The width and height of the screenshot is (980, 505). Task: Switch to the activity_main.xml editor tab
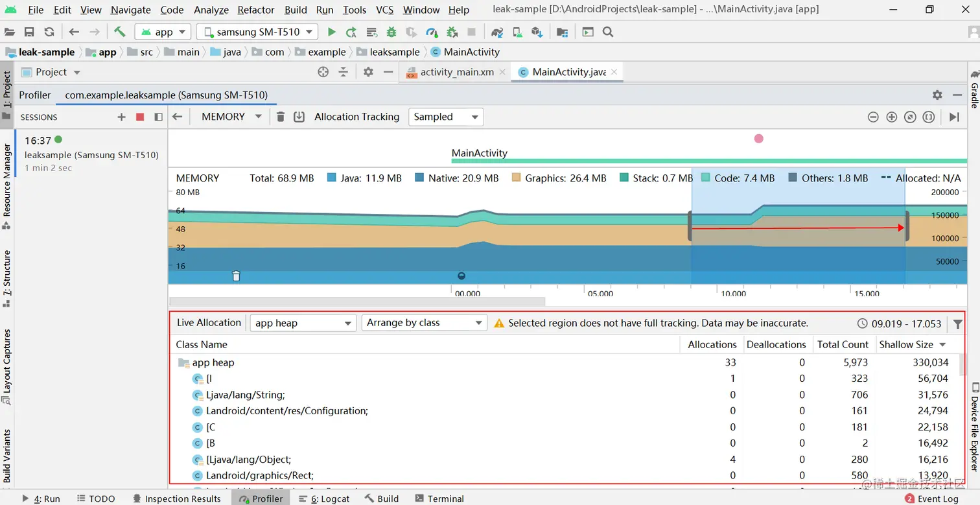457,72
